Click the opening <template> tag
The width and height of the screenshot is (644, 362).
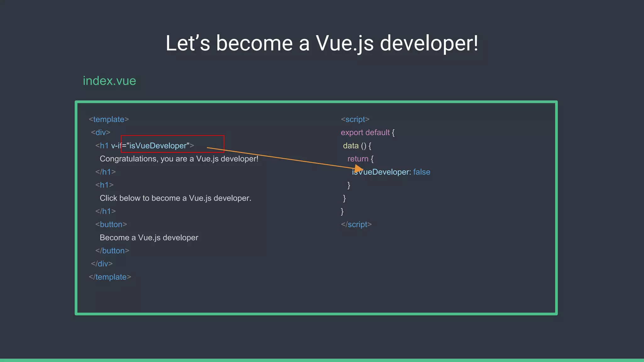coord(109,119)
